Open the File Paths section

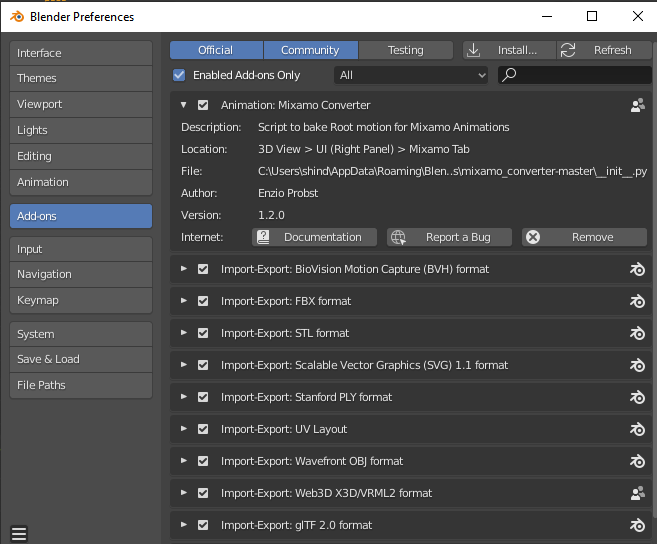click(x=81, y=386)
